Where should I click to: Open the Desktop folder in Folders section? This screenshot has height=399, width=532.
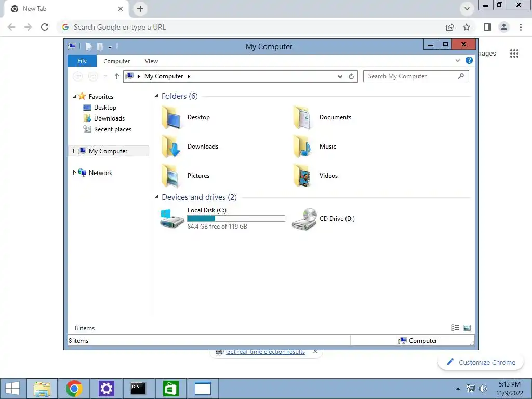pyautogui.click(x=171, y=117)
